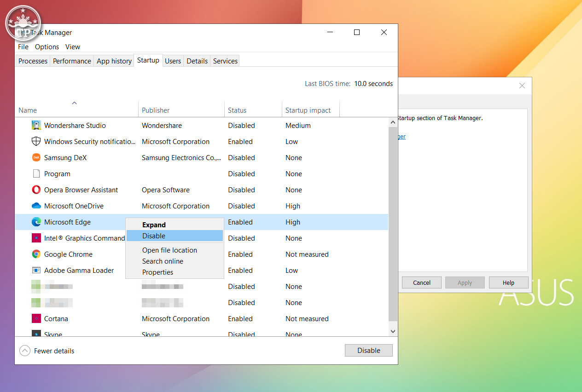Select the Startup tab
The image size is (582, 392).
point(148,60)
